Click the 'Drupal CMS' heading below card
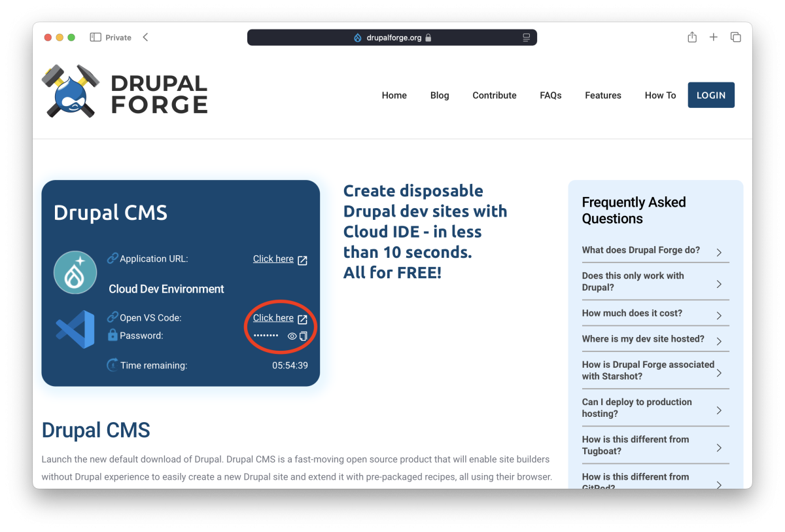The image size is (785, 532). (96, 431)
